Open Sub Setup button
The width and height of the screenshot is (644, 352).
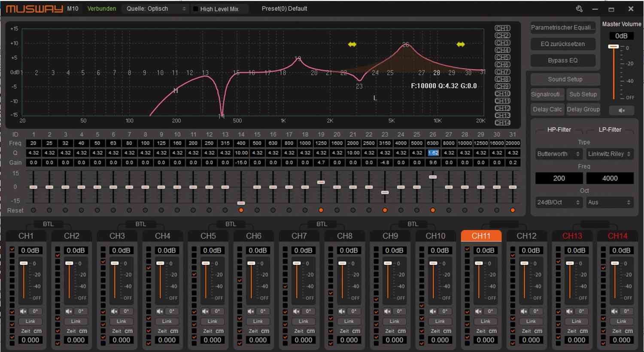coord(583,94)
